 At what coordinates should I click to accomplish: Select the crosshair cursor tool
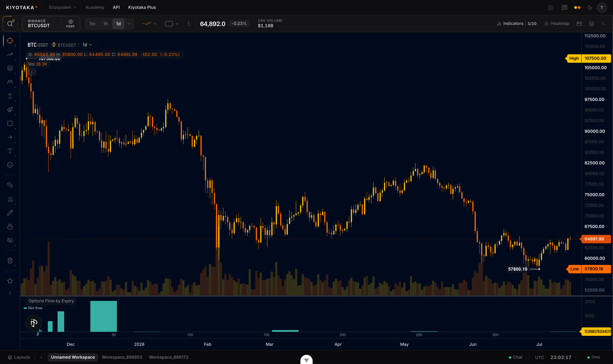[x=10, y=40]
